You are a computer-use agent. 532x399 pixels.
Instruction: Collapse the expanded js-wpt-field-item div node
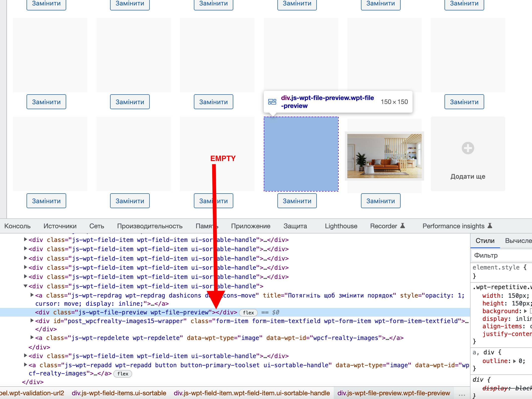point(25,286)
